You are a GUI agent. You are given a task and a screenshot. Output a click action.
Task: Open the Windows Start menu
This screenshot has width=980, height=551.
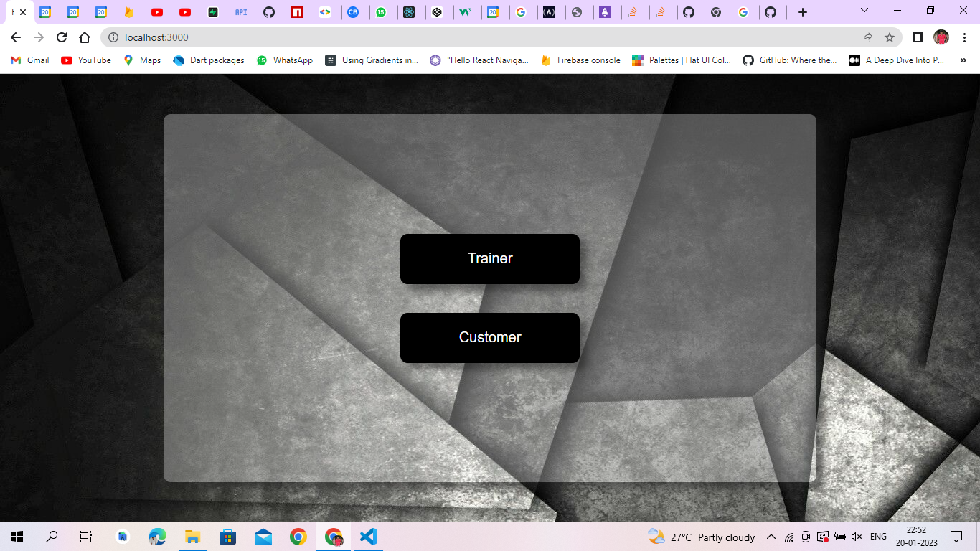(17, 537)
